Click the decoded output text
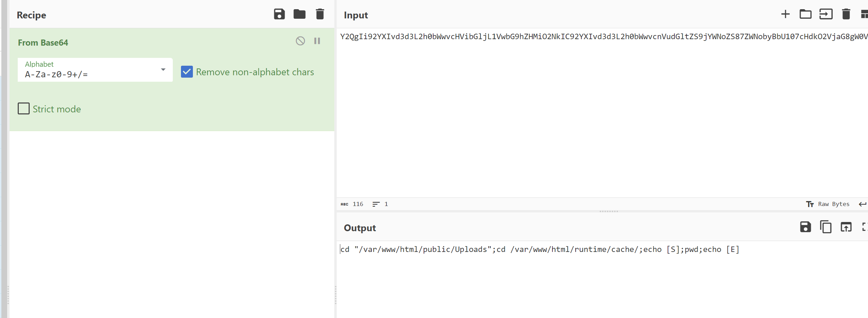868x318 pixels. [x=540, y=249]
